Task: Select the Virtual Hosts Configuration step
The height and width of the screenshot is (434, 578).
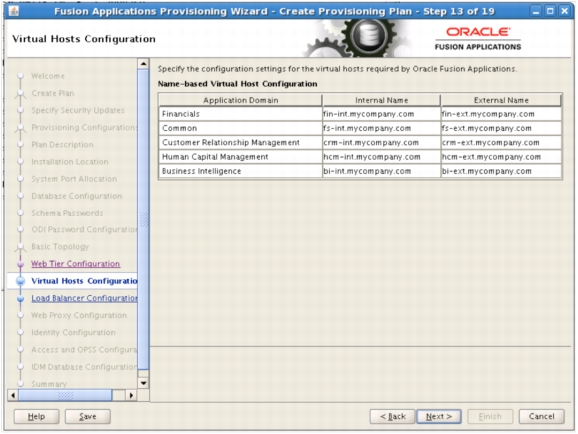Action: coord(84,281)
